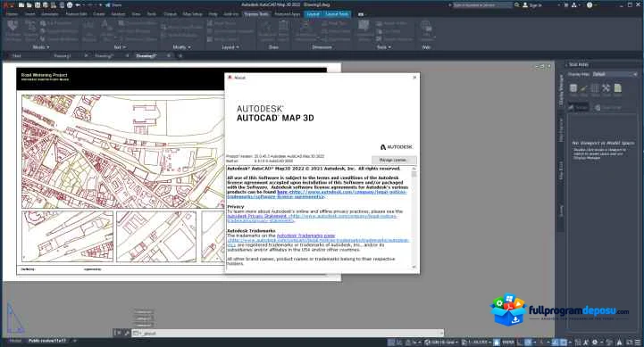
Task: Toggle the Paper space button in status bar
Action: (508, 342)
